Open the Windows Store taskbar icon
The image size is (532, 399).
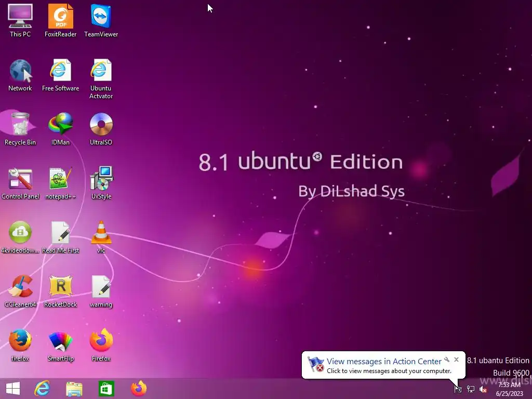(x=106, y=389)
